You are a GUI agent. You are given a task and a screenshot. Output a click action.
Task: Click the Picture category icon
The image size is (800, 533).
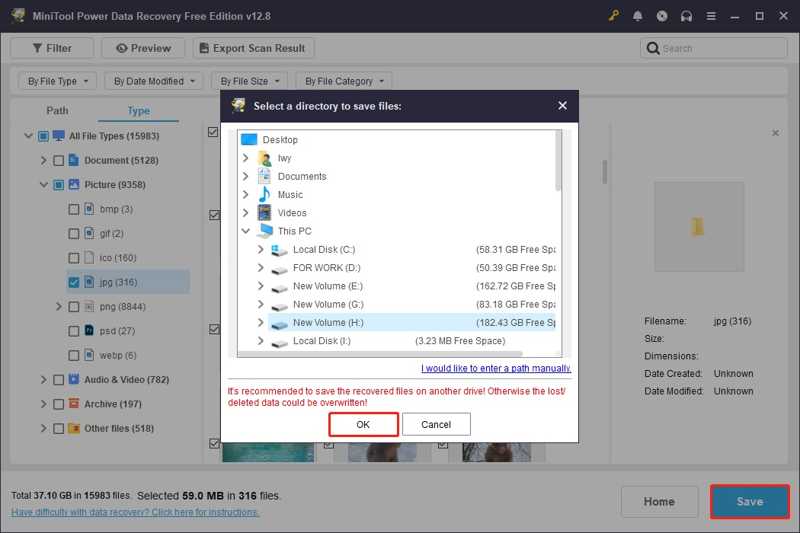pos(74,184)
